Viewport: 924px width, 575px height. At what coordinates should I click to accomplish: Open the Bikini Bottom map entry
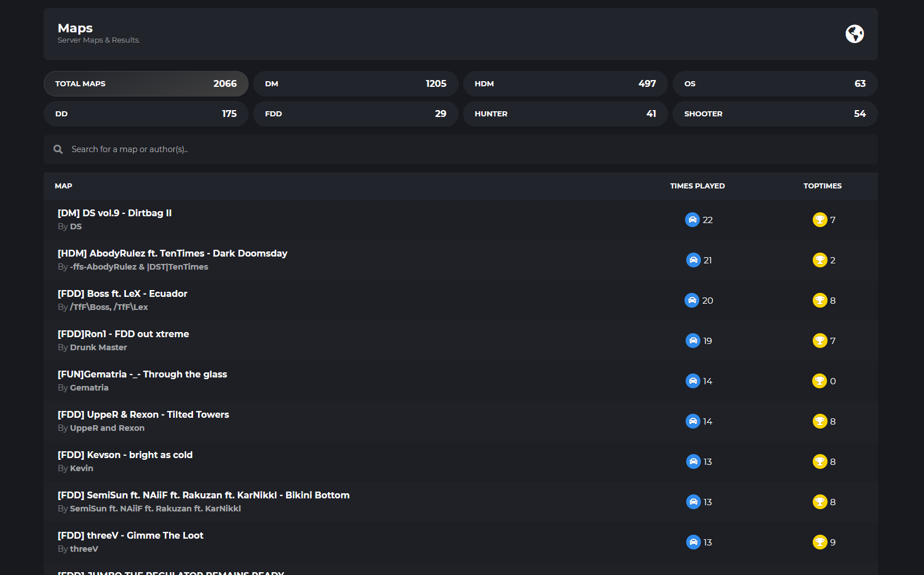203,495
